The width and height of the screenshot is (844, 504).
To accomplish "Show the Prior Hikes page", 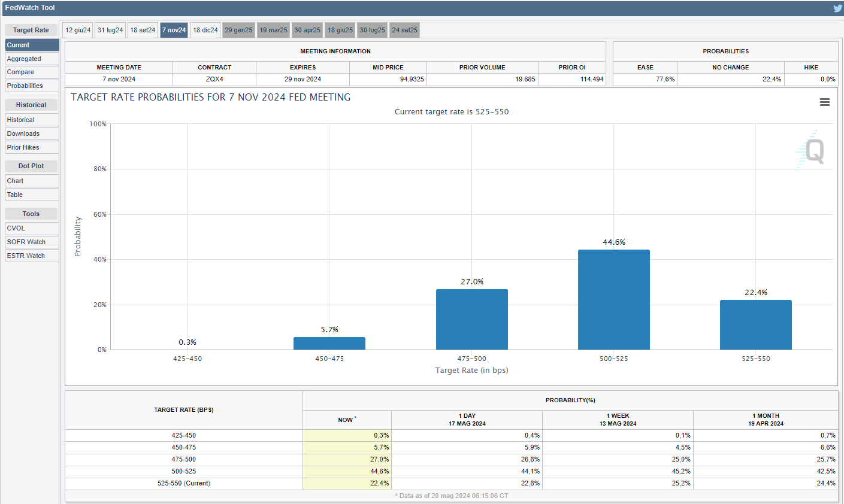I will (x=32, y=147).
